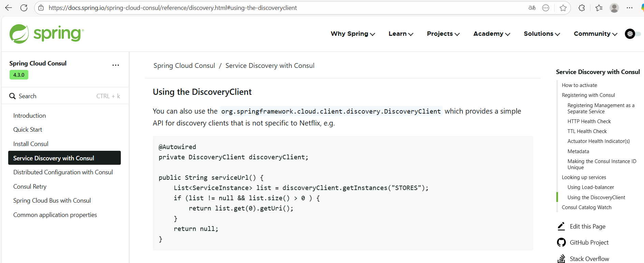Screen dimensions: 644x263
Task: Click the Using the DiscoveryClient heading
Action: coord(202,92)
